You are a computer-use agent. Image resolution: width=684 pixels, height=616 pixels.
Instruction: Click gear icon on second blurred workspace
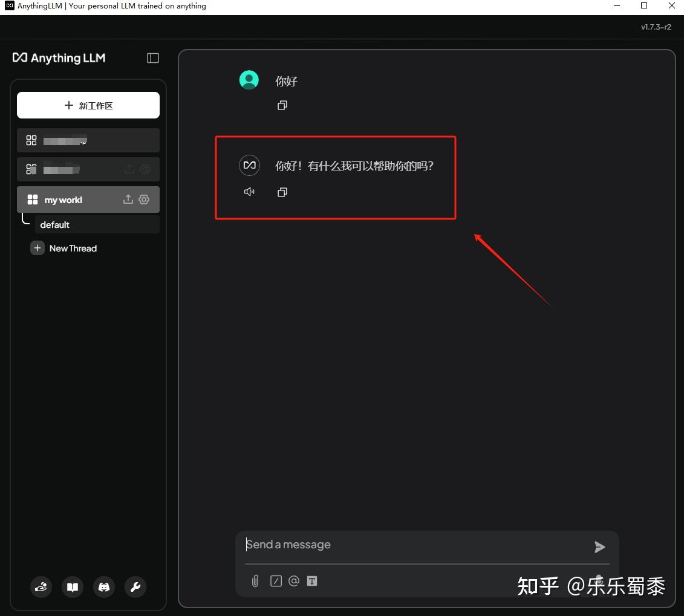coord(145,169)
